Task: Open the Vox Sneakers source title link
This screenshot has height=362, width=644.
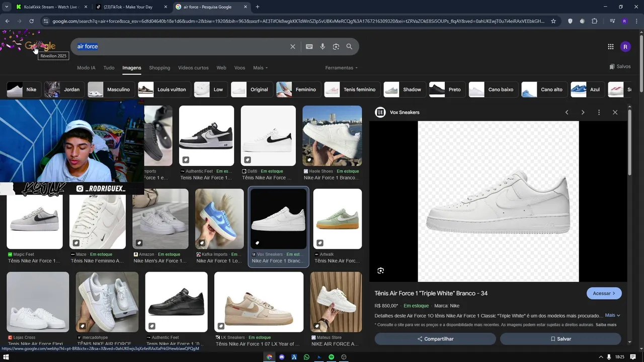Action: (x=405, y=113)
